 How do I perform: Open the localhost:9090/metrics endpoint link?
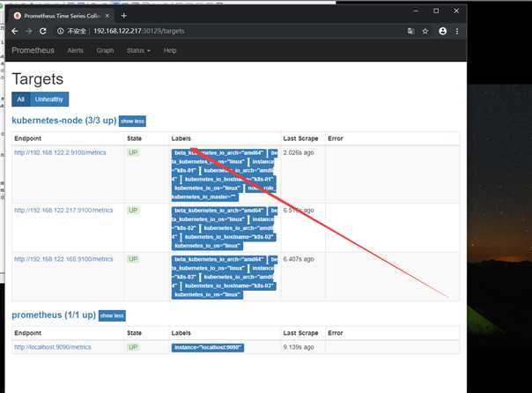tap(53, 347)
